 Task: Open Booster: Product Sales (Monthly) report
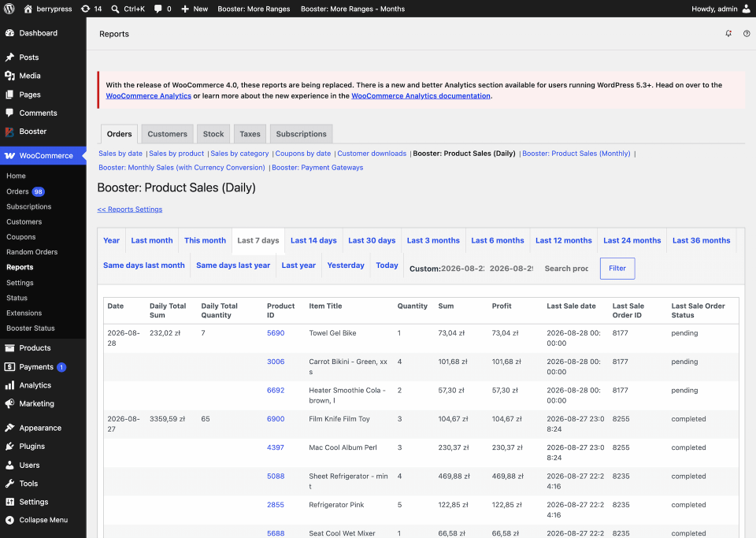tap(576, 154)
